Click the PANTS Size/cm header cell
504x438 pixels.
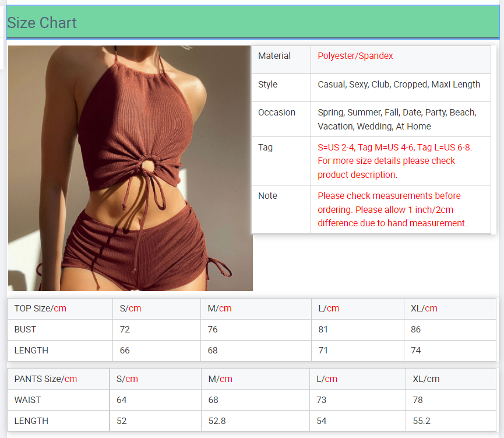click(46, 379)
